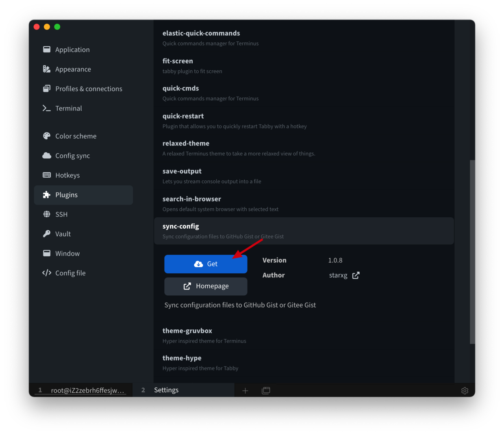Open Config file editor section
Viewport: 504px width, 435px height.
coord(70,273)
